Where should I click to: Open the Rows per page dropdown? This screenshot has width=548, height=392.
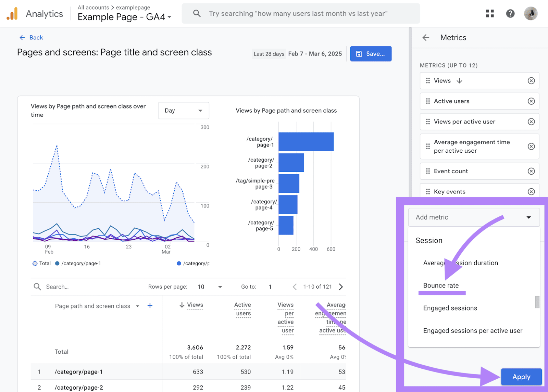tap(220, 287)
